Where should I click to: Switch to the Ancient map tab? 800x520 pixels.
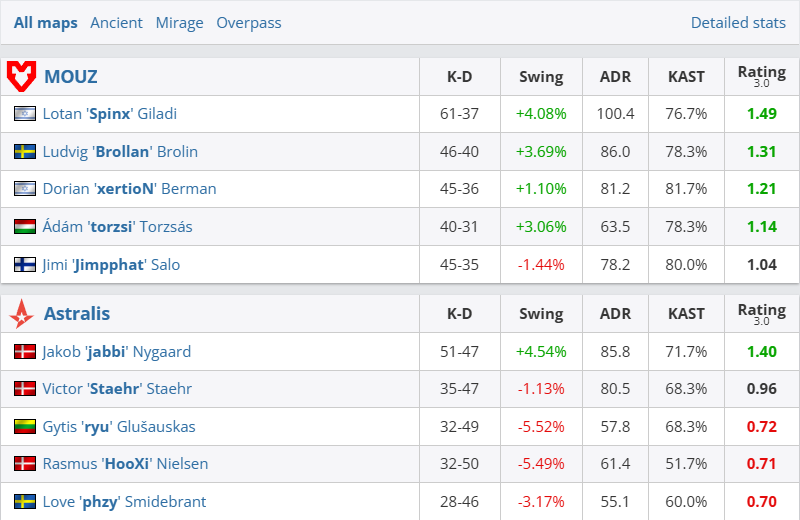click(x=116, y=22)
